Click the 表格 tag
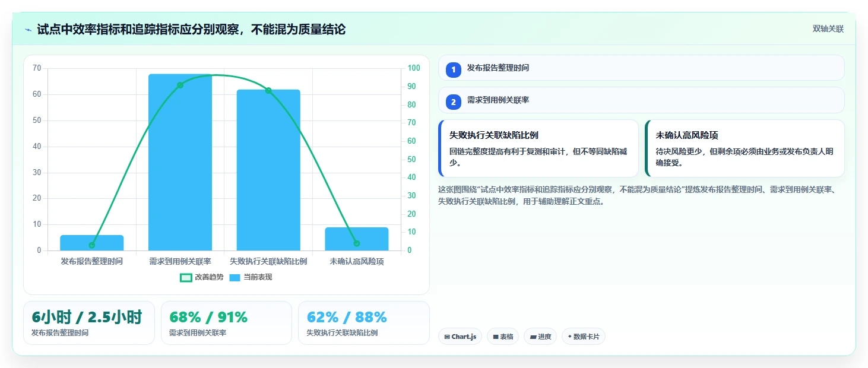This screenshot has height=368, width=868. click(x=503, y=337)
